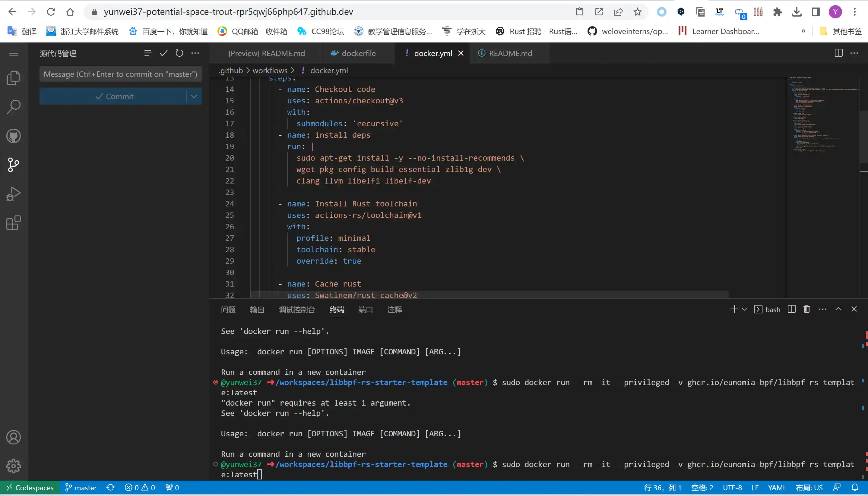Open the Manage settings gear
This screenshot has width=868, height=496.
click(x=14, y=466)
